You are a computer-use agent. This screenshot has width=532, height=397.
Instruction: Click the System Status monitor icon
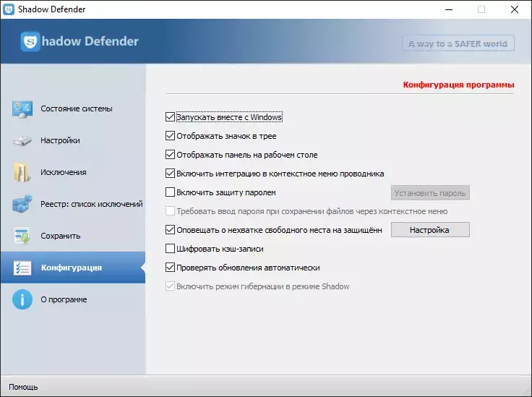pos(22,109)
